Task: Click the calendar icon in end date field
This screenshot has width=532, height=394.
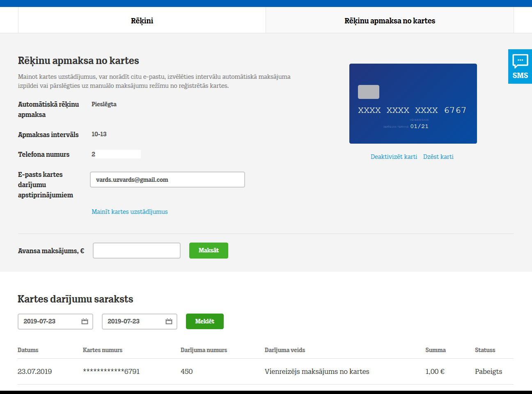Action: [x=169, y=321]
